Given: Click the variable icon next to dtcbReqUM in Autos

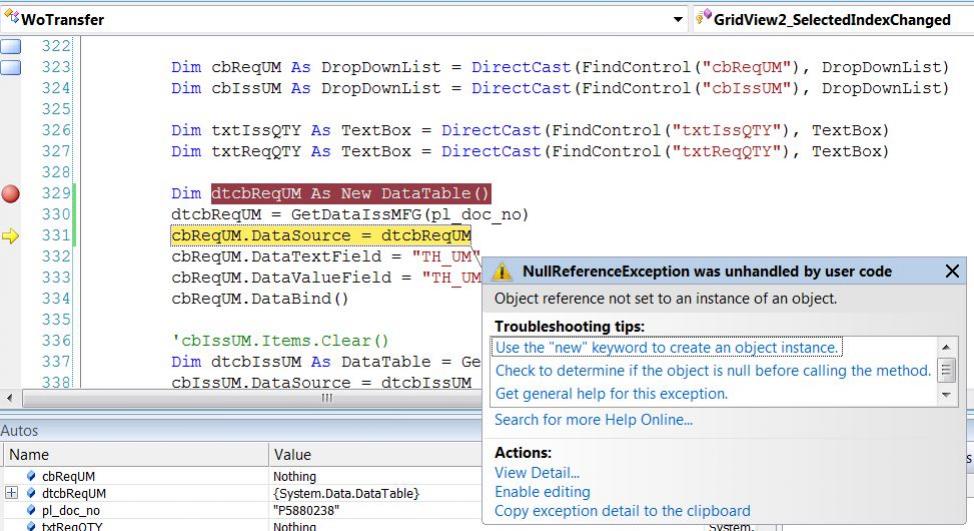Looking at the screenshot, I should pyautogui.click(x=31, y=493).
